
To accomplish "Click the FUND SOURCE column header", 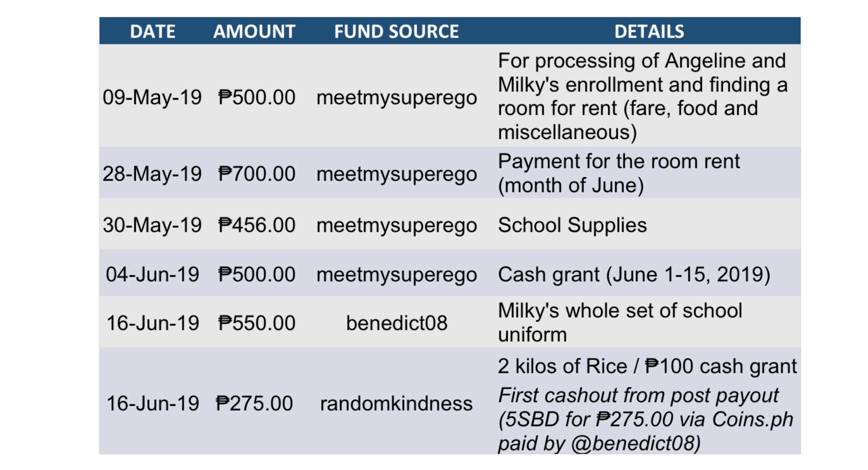I will (396, 31).
